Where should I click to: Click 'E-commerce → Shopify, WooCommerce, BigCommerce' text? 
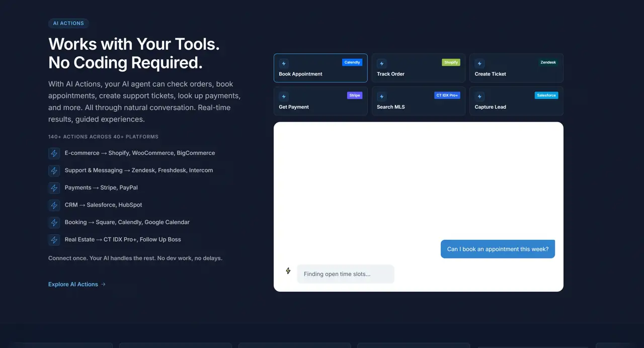pyautogui.click(x=140, y=153)
